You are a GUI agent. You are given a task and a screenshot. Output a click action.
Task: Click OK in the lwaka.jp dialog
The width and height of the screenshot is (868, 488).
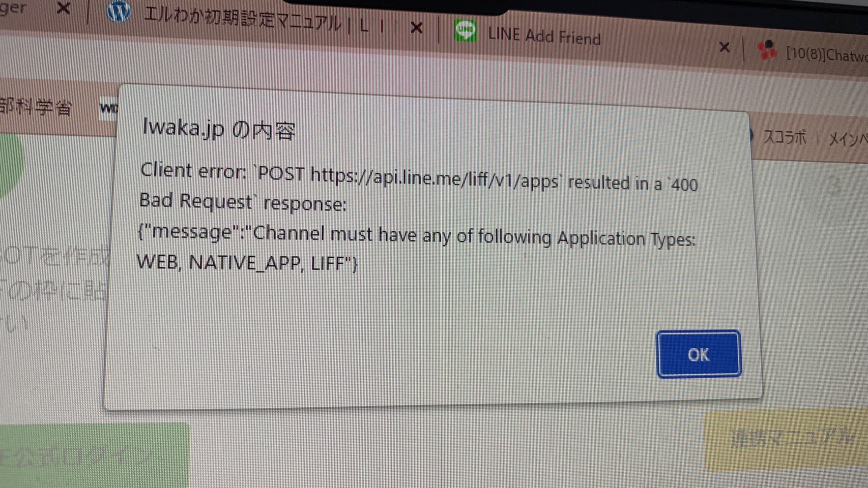click(699, 354)
